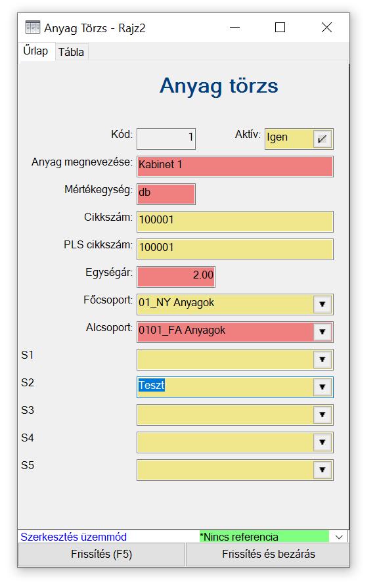The height and width of the screenshot is (588, 379).
Task: Switch to the Tábla tab
Action: 71,52
